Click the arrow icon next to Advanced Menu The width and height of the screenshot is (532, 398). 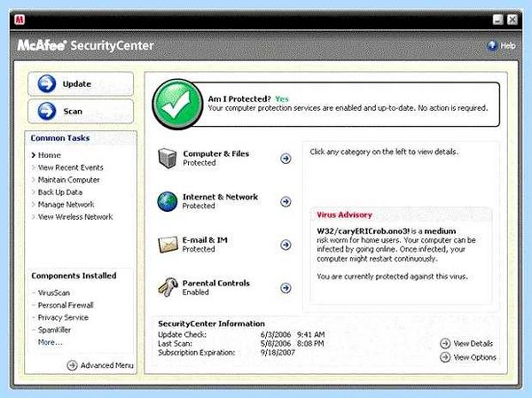72,365
